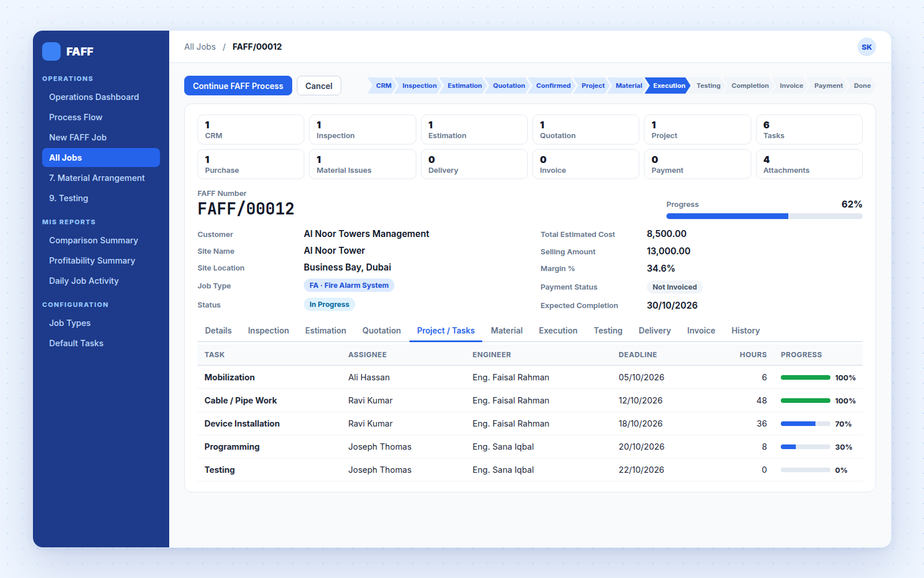Open Profitability Summary report

(x=101, y=261)
